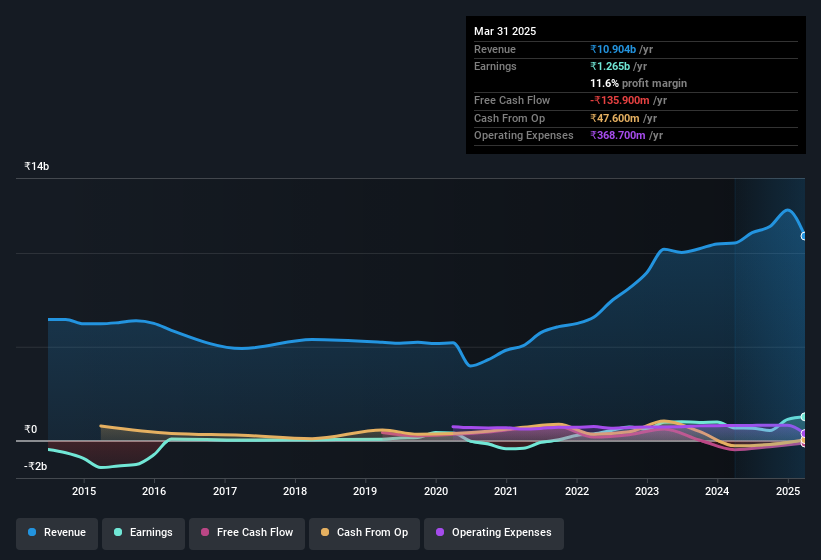Toggle the Revenue legend button
This screenshot has width=821, height=560.
pyautogui.click(x=57, y=533)
